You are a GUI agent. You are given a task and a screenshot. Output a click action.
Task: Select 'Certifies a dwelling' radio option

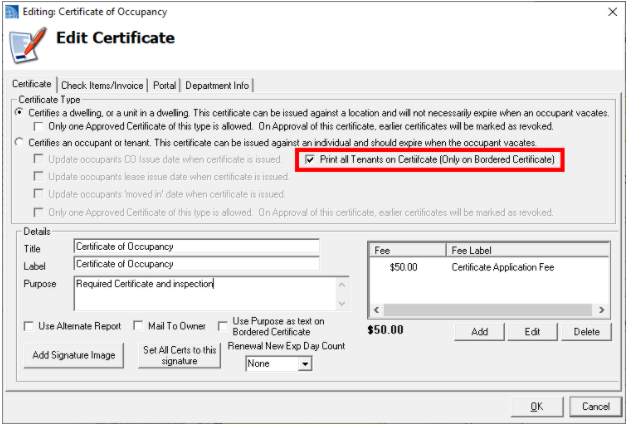pyautogui.click(x=19, y=112)
